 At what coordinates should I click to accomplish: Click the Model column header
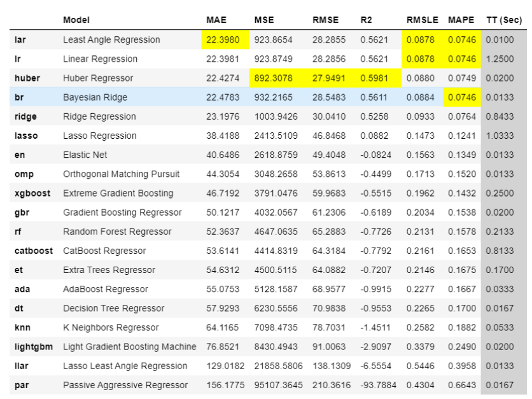tap(76, 20)
